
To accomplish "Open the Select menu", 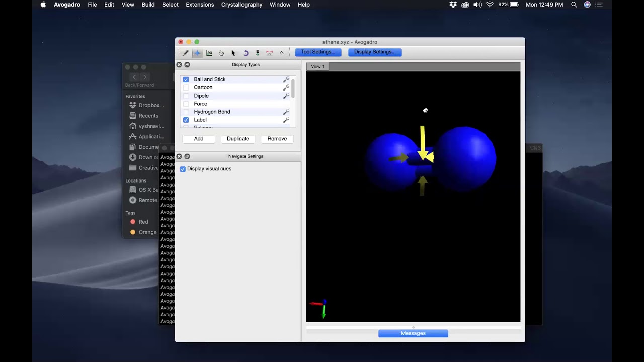I will pyautogui.click(x=170, y=5).
